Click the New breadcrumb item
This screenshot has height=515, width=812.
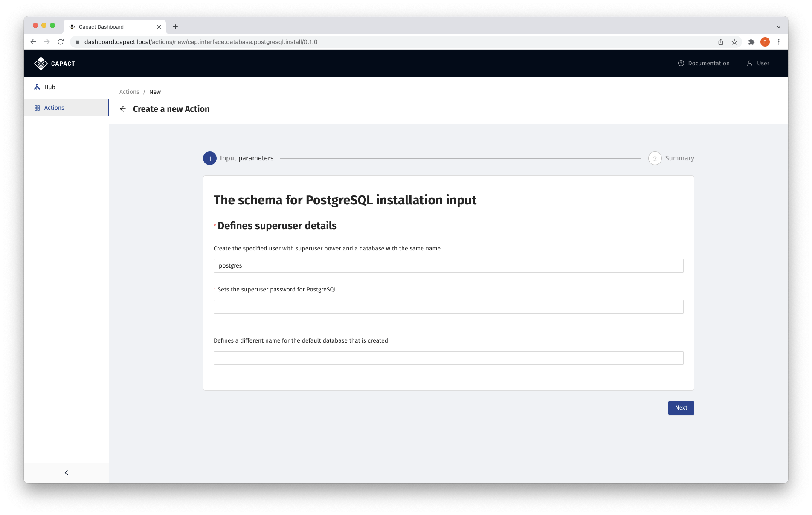[x=155, y=92]
